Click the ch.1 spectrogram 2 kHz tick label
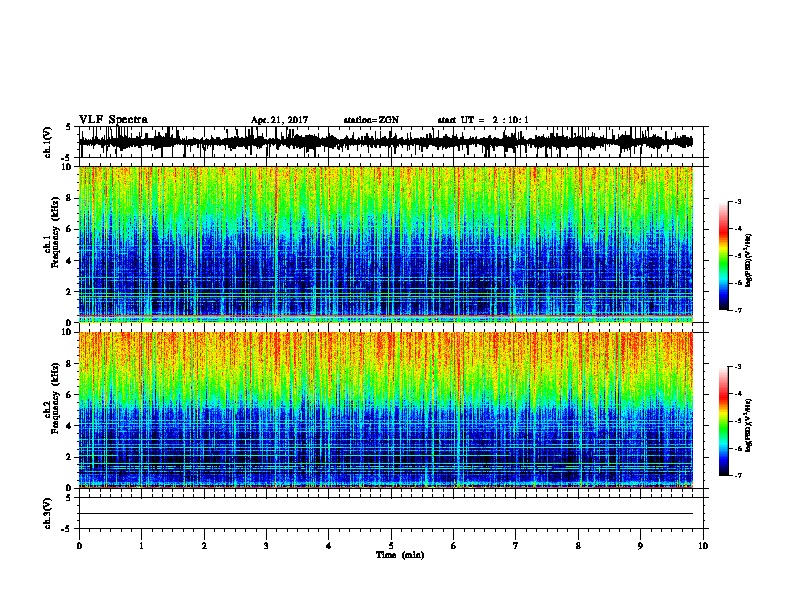This screenshot has height=612, width=792. point(70,292)
